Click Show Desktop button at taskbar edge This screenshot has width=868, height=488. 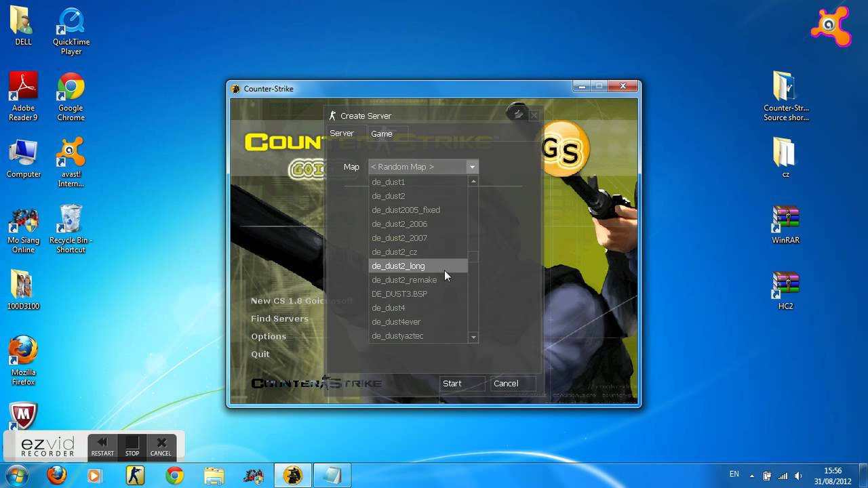click(863, 476)
